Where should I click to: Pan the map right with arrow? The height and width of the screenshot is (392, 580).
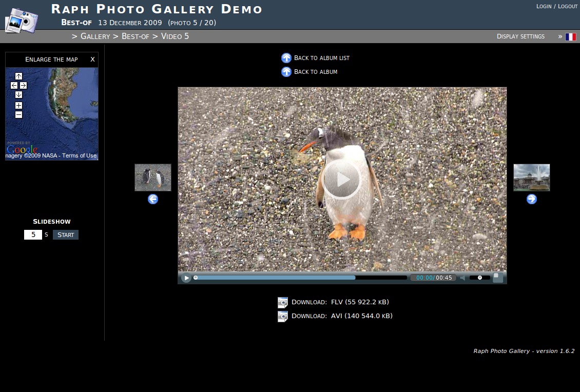(23, 85)
